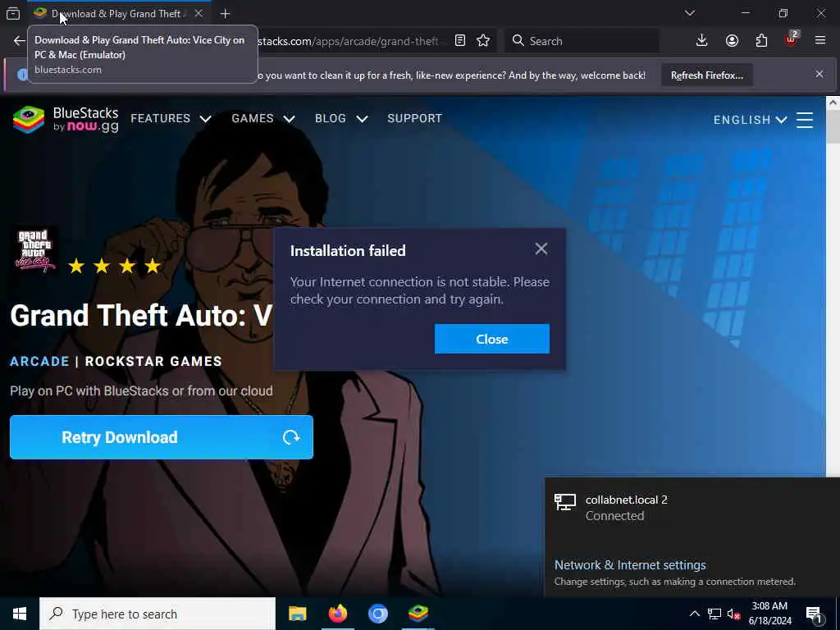Open Chromium from the taskbar

(377, 614)
